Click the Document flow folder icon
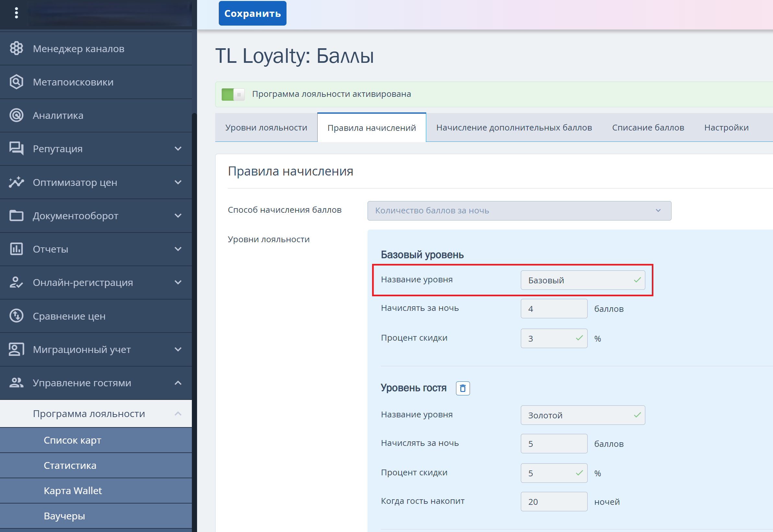The width and height of the screenshot is (773, 532). 16,216
